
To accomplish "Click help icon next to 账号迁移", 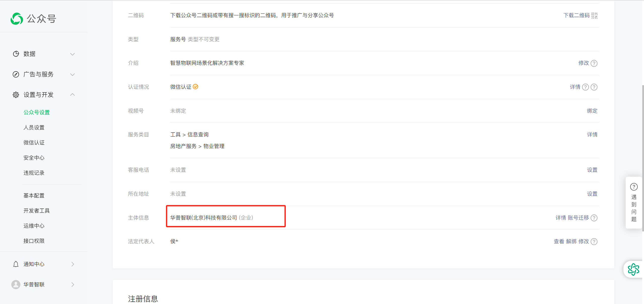I will 594,218.
